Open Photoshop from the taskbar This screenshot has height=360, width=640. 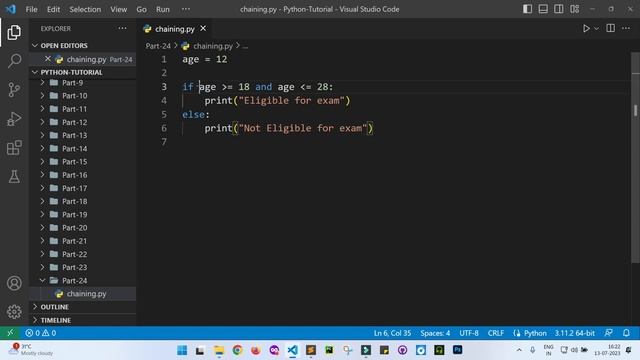[x=458, y=350]
